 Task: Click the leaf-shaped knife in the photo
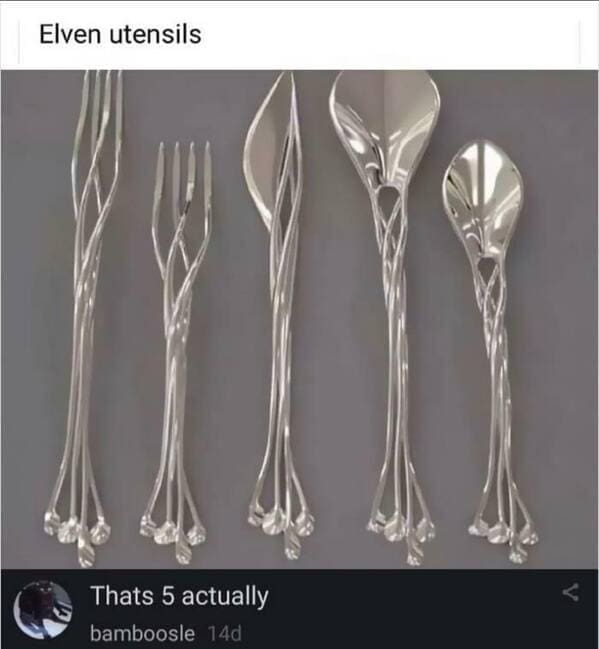coord(279,315)
